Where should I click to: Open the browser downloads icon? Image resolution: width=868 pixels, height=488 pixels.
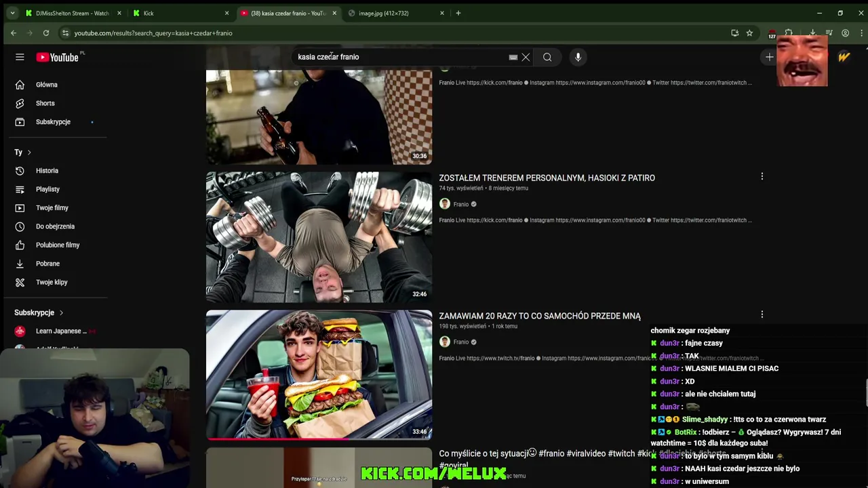(x=812, y=33)
